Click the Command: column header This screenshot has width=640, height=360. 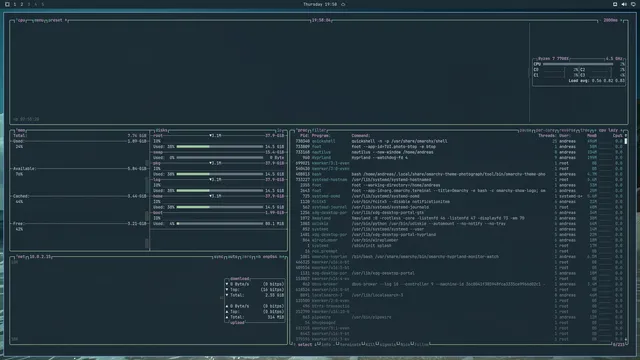click(x=361, y=136)
